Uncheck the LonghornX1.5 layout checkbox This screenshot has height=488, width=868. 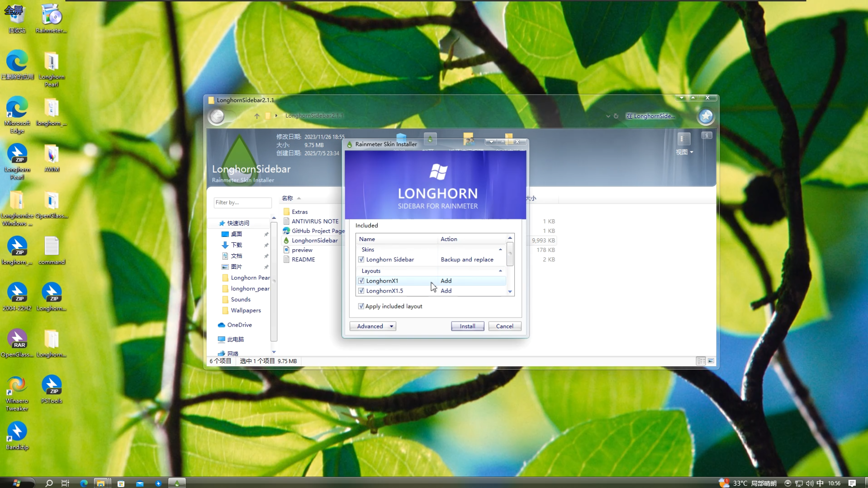[361, 291]
